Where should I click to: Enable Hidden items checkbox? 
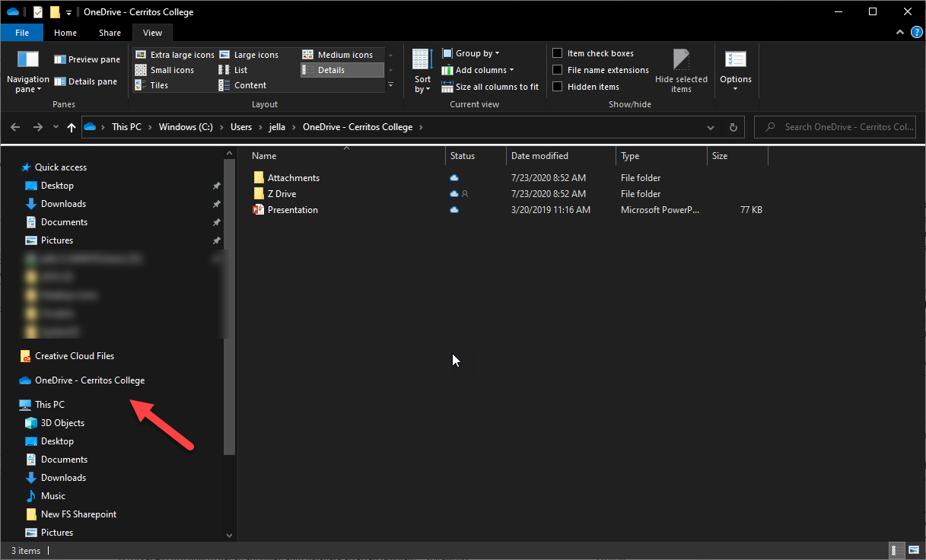click(x=586, y=87)
